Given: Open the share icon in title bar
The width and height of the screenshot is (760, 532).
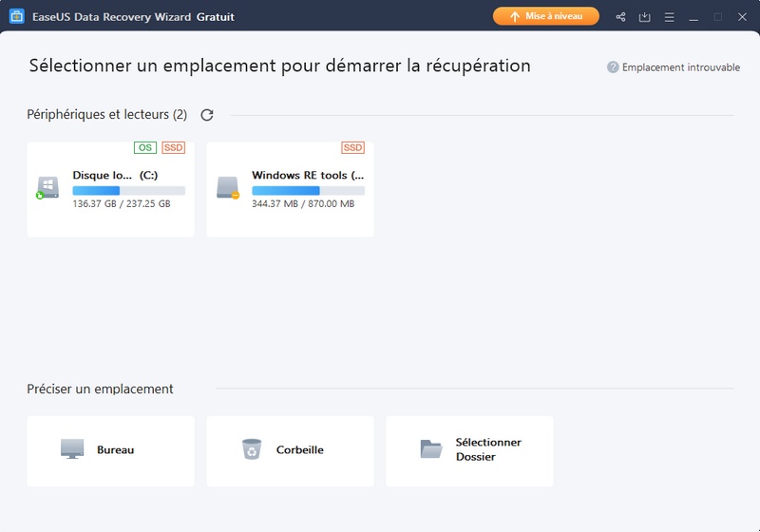Looking at the screenshot, I should (620, 17).
